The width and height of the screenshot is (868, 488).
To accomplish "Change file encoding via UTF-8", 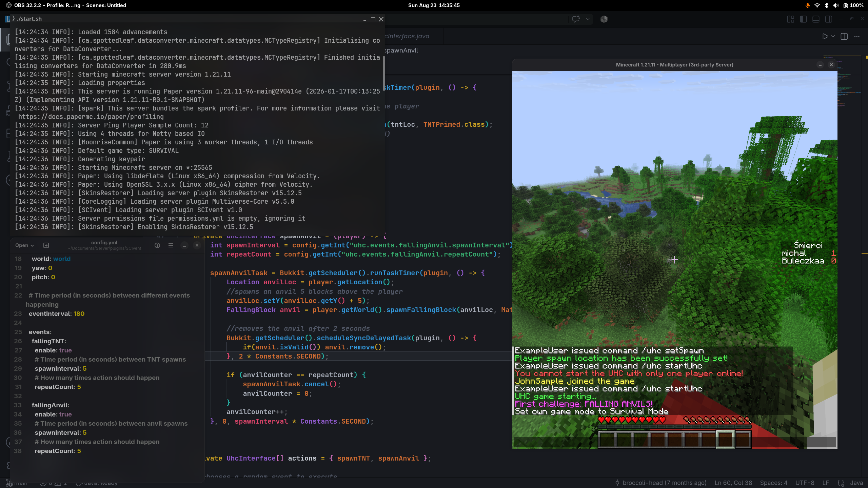I will click(805, 483).
